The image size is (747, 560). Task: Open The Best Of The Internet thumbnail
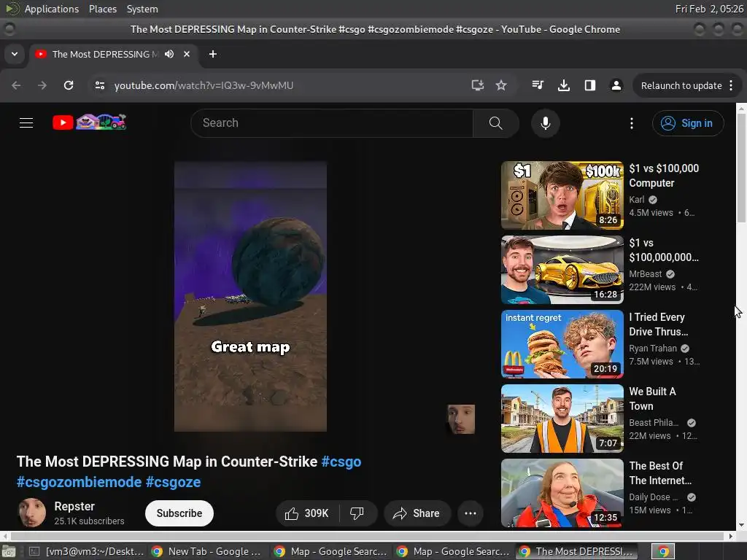562,493
